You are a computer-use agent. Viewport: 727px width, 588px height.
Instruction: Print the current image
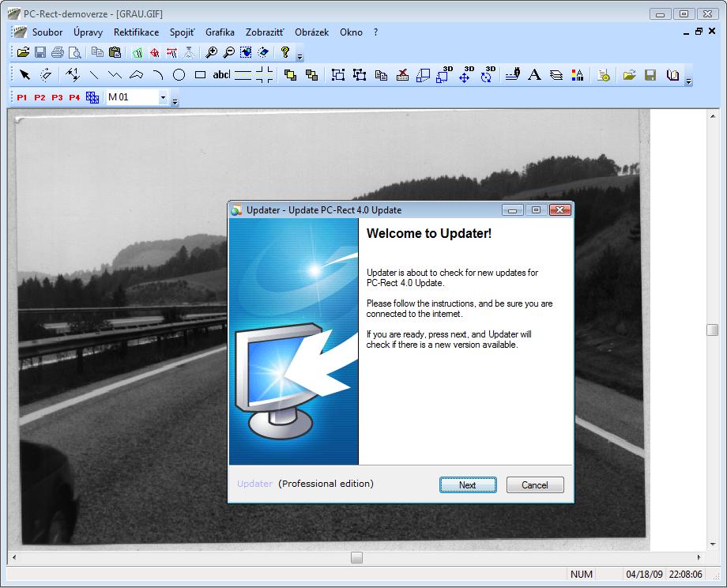coord(58,52)
